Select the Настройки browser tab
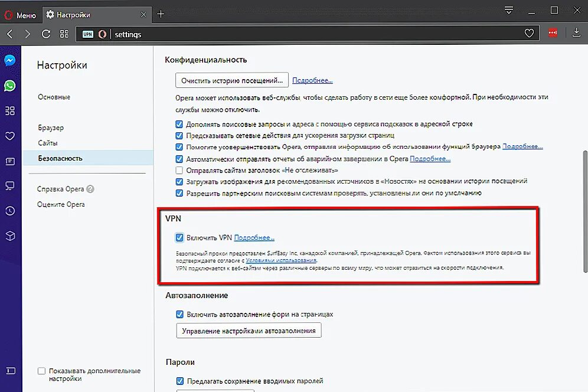The width and height of the screenshot is (588, 392). (97, 15)
